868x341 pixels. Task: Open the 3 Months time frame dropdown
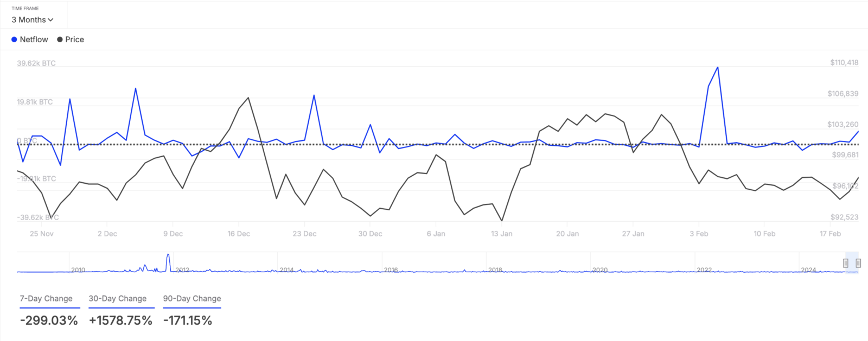tap(33, 20)
